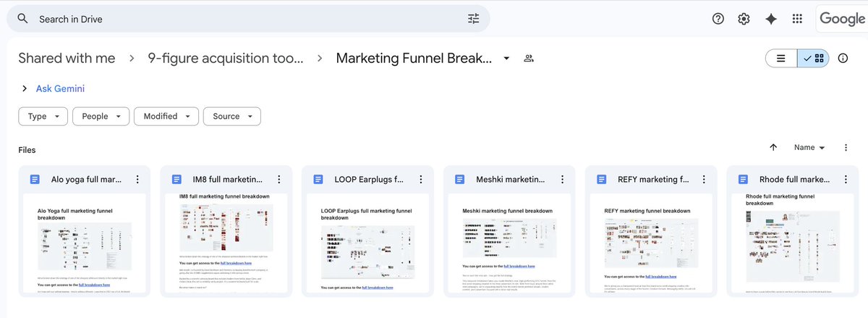Open Marketing Funnel Break folder dropdown arrow
The height and width of the screenshot is (318, 868).
(x=506, y=59)
